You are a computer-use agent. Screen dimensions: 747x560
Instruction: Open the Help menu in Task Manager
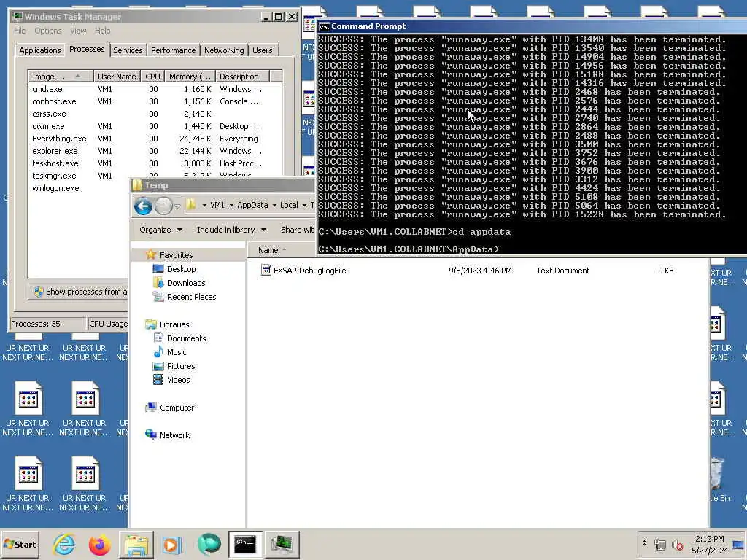click(102, 31)
